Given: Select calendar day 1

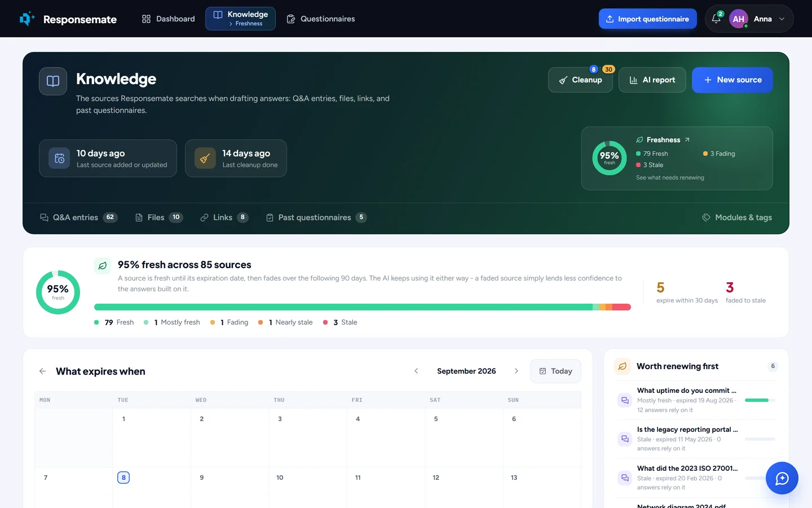Looking at the screenshot, I should tap(151, 437).
